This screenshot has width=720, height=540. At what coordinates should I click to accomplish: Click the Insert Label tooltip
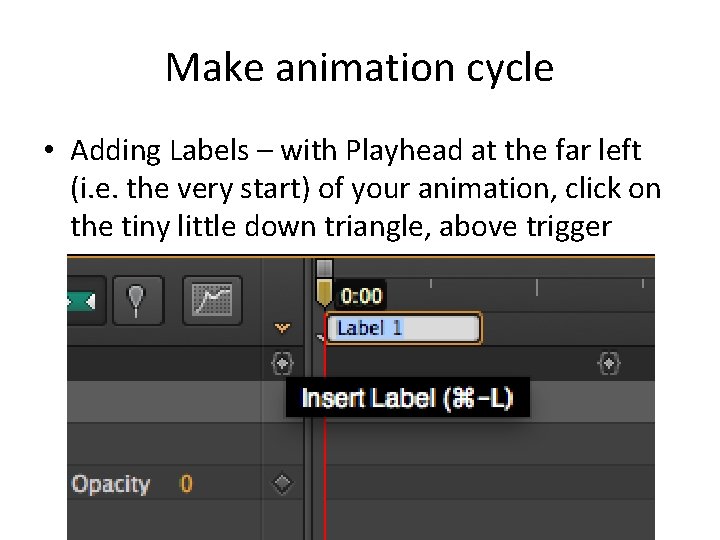point(406,398)
